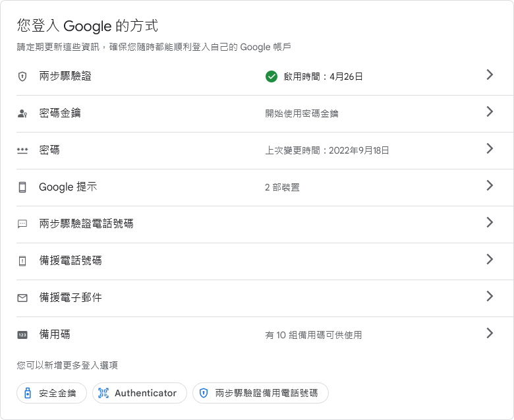514x420 pixels.
Task: Open the chevron on the Google 提示 row
Action: (x=490, y=185)
